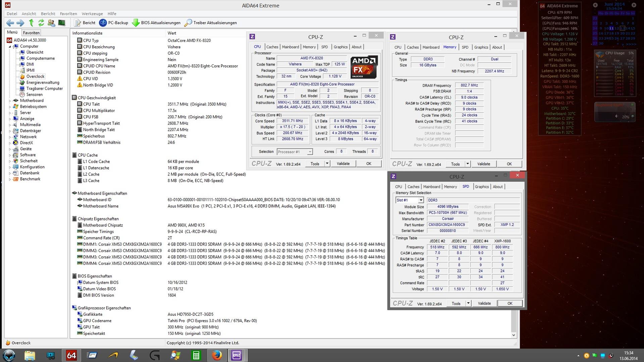Open the Werkzeuge menu
Viewport: 644px width, 362px height.
point(92,14)
